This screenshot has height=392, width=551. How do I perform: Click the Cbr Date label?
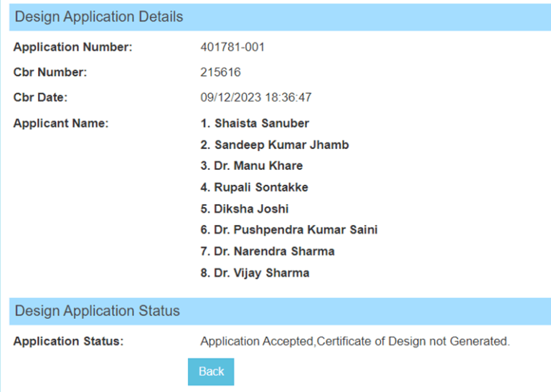click(40, 97)
